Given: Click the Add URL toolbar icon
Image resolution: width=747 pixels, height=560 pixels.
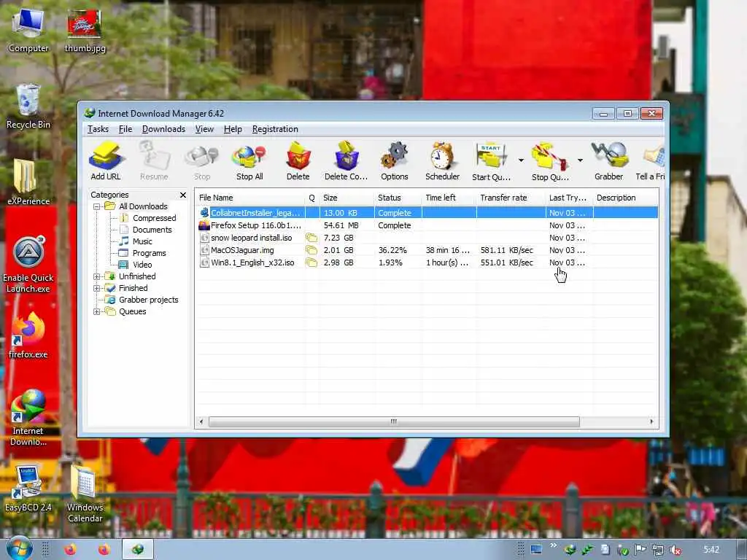Looking at the screenshot, I should click(x=106, y=160).
